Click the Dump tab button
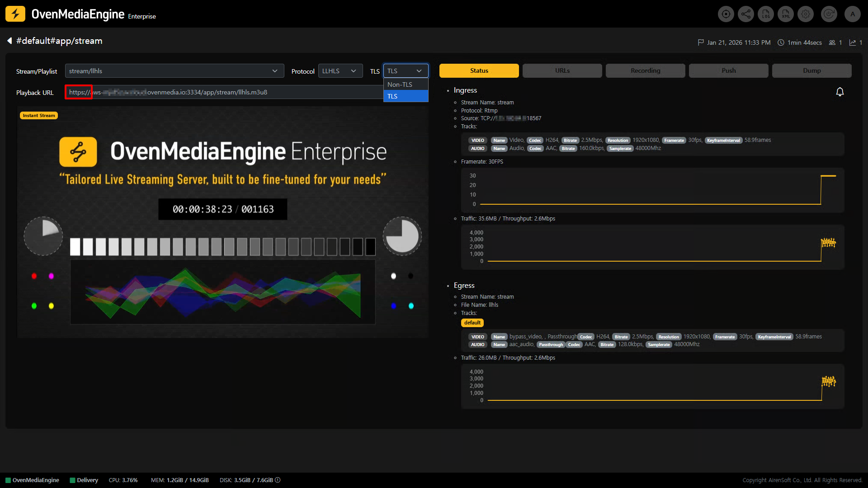868x488 pixels. 811,70
